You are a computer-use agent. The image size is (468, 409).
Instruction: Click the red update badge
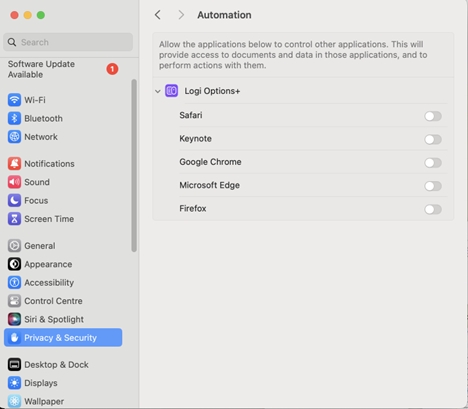tap(112, 69)
